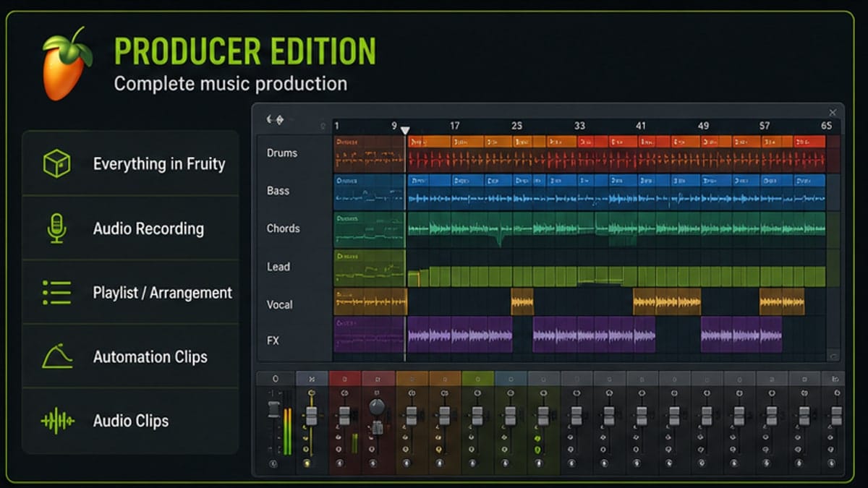Click the list icon for Playlist / Arrangement

tap(56, 293)
